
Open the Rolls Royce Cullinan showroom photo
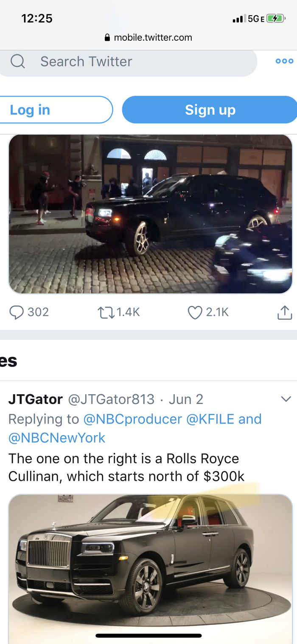click(150, 568)
